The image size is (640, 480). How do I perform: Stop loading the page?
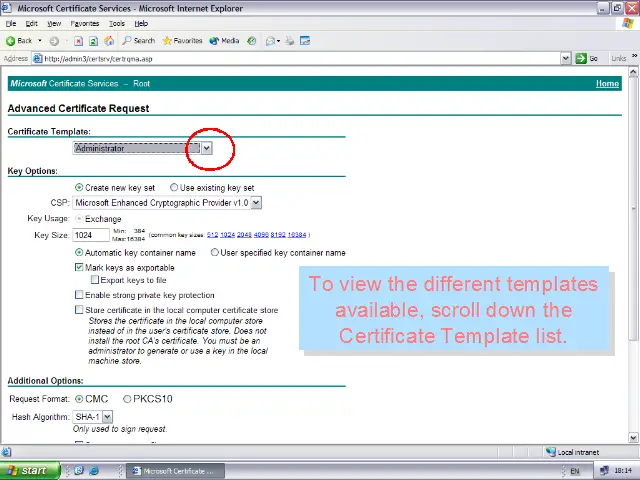point(78,41)
